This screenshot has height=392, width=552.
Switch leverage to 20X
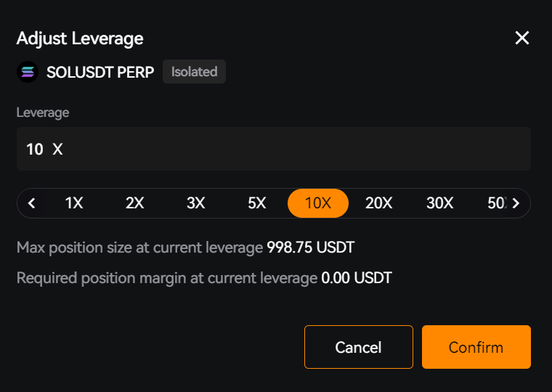[x=378, y=203]
